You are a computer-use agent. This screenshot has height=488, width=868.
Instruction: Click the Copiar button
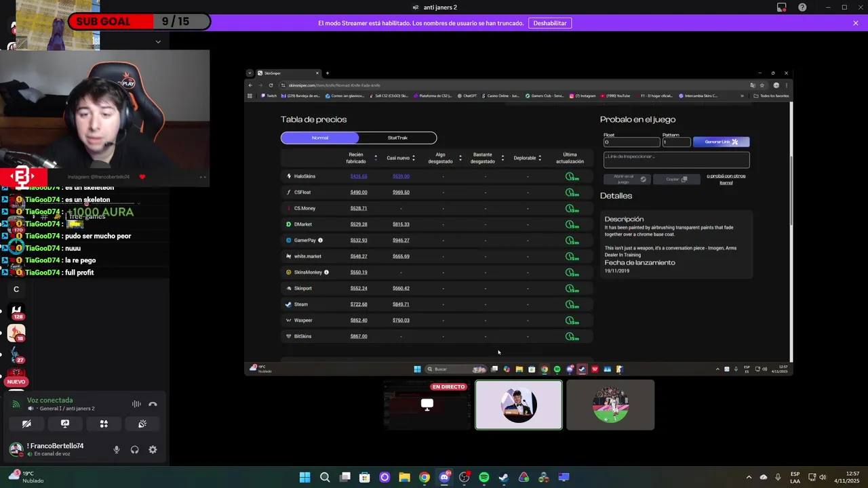tap(675, 180)
